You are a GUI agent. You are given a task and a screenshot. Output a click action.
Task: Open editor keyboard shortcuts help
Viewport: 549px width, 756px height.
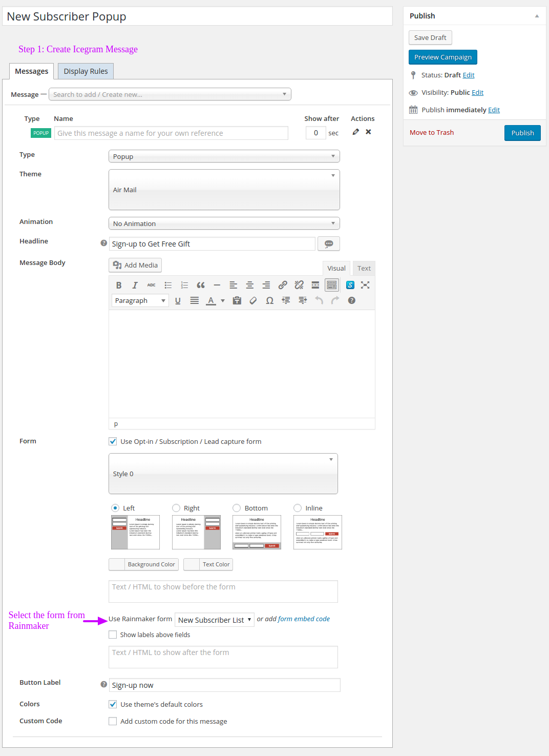(x=352, y=301)
